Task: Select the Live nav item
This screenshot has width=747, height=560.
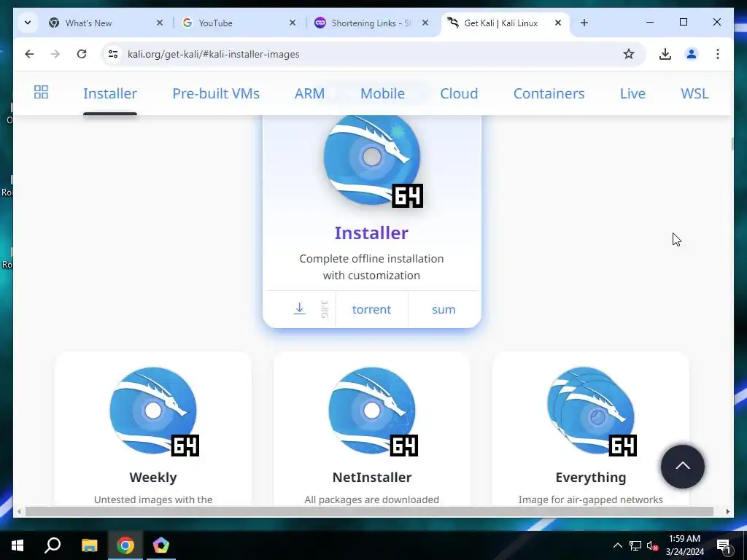Action: (632, 93)
